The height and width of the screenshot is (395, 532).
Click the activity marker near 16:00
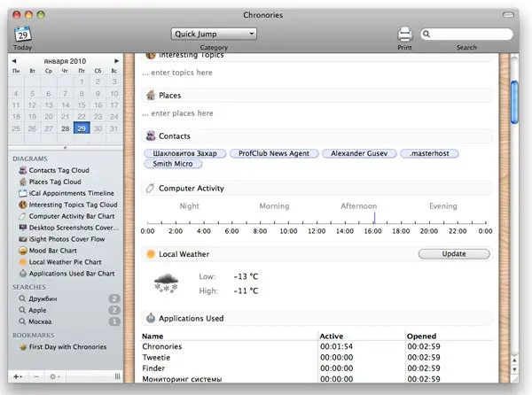click(374, 218)
